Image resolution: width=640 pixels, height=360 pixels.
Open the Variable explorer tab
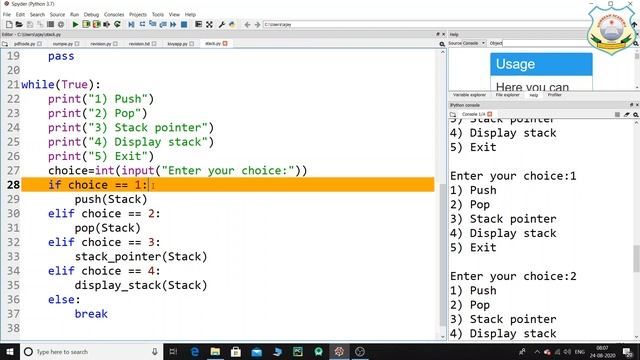coord(469,95)
